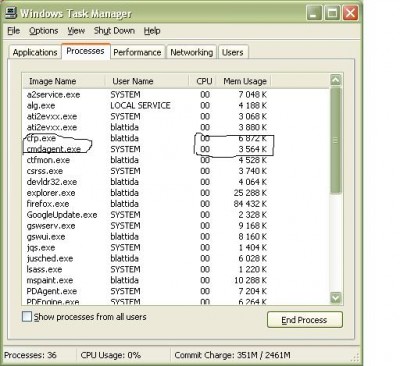Sort by User Name column header
The height and width of the screenshot is (366, 400).
pos(147,81)
